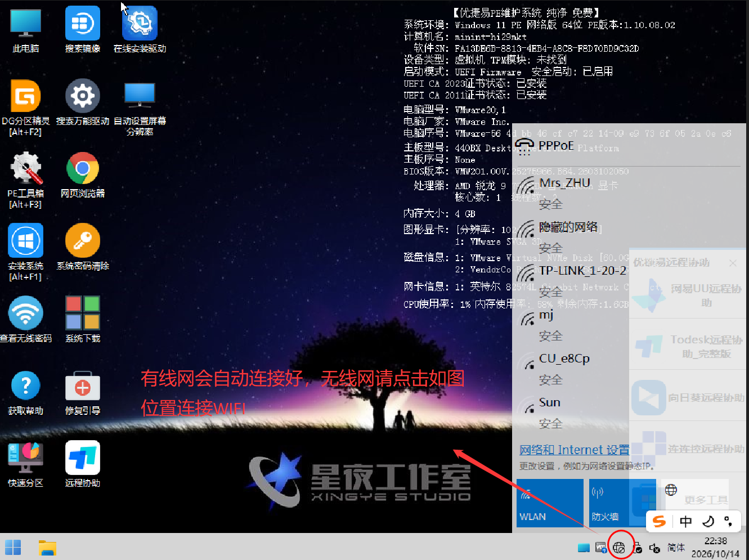Screen dimensions: 749x560
Task: Launch the 网页浏览器 Chrome icon
Action: (83, 174)
